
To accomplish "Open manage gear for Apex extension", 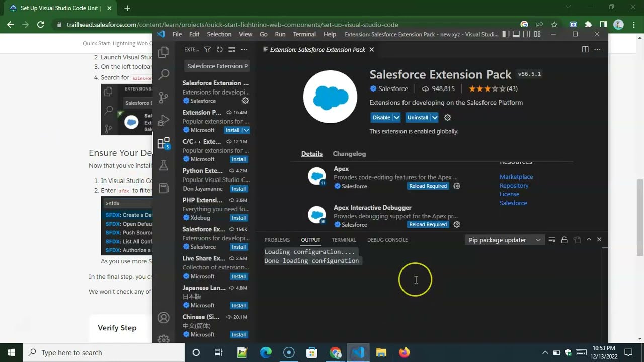I will tap(457, 186).
